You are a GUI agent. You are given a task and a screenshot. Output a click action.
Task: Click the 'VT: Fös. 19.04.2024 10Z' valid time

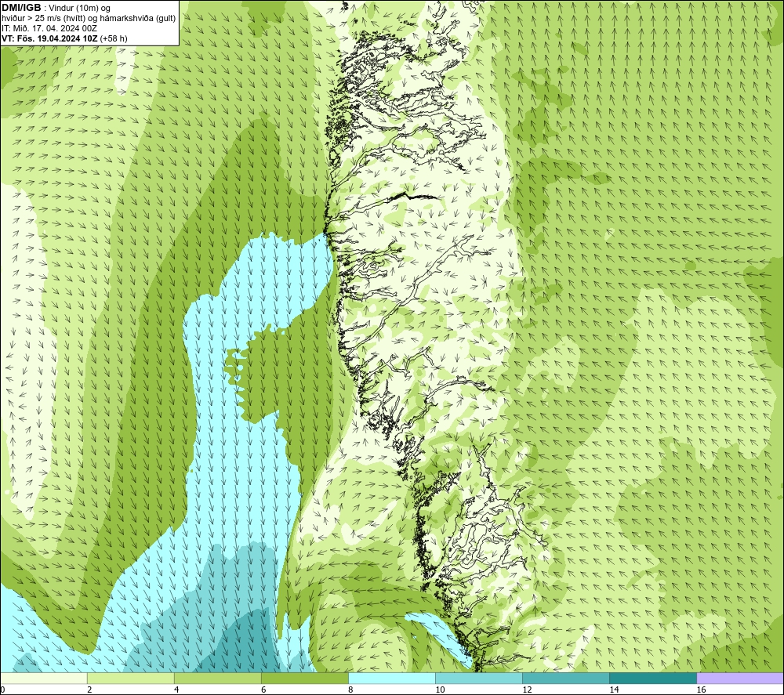(x=49, y=38)
